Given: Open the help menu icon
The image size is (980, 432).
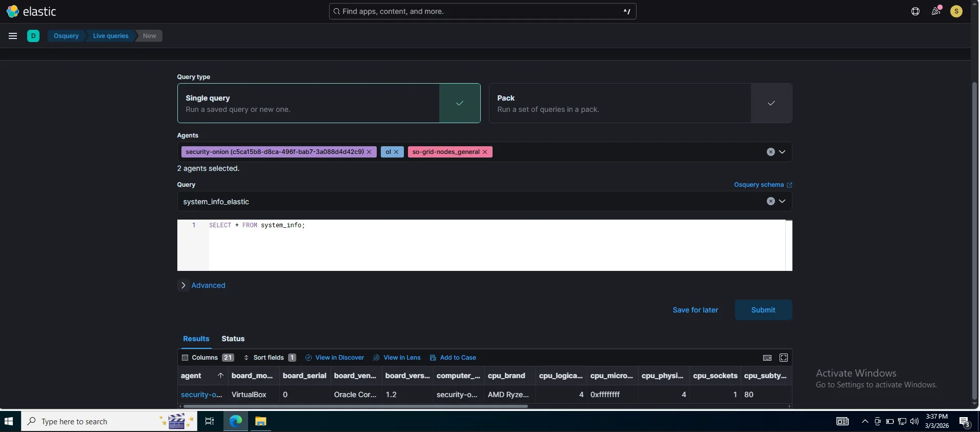Looking at the screenshot, I should (915, 11).
